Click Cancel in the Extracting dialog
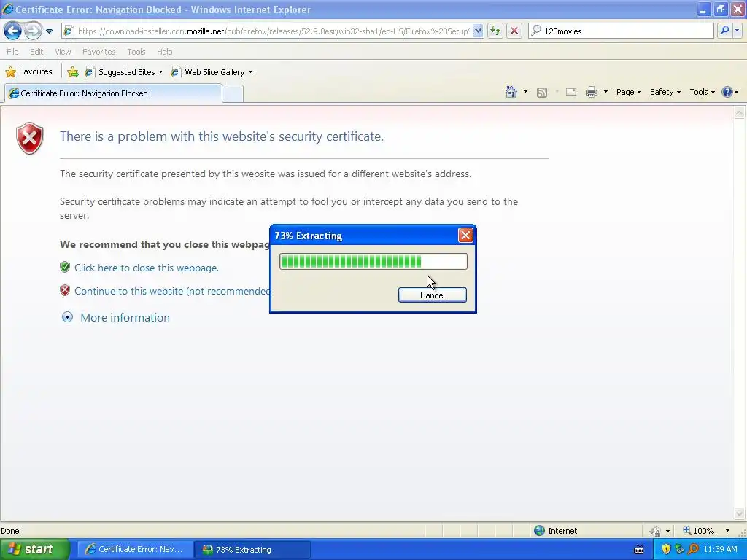 [432, 295]
